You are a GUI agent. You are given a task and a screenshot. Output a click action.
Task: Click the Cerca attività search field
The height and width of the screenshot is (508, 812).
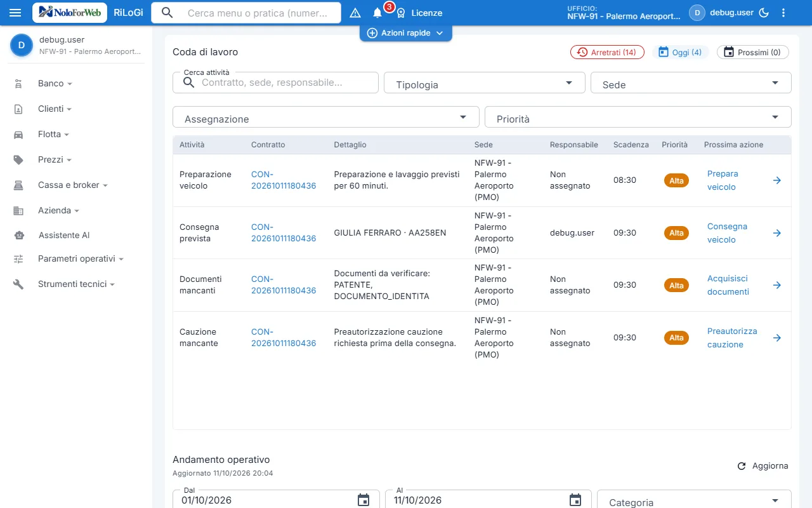click(x=276, y=83)
